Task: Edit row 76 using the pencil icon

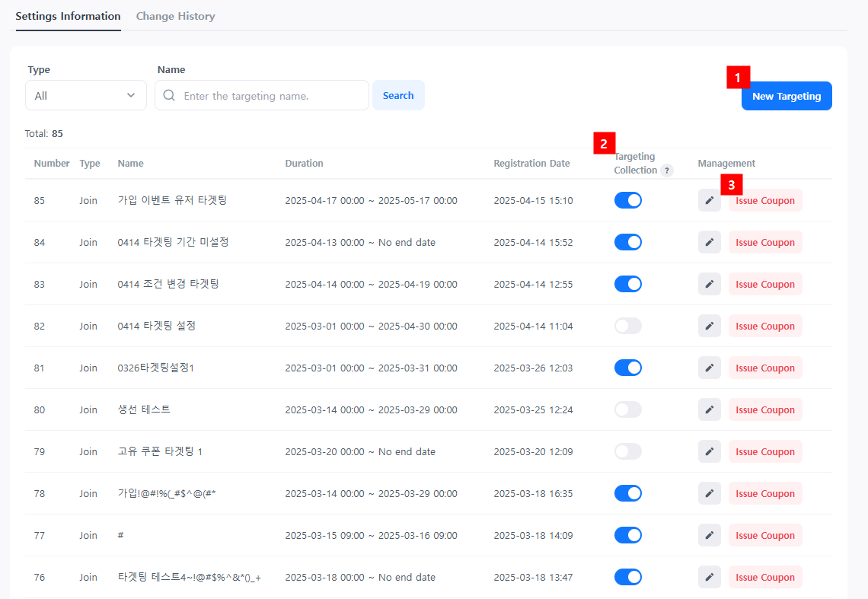Action: click(709, 577)
